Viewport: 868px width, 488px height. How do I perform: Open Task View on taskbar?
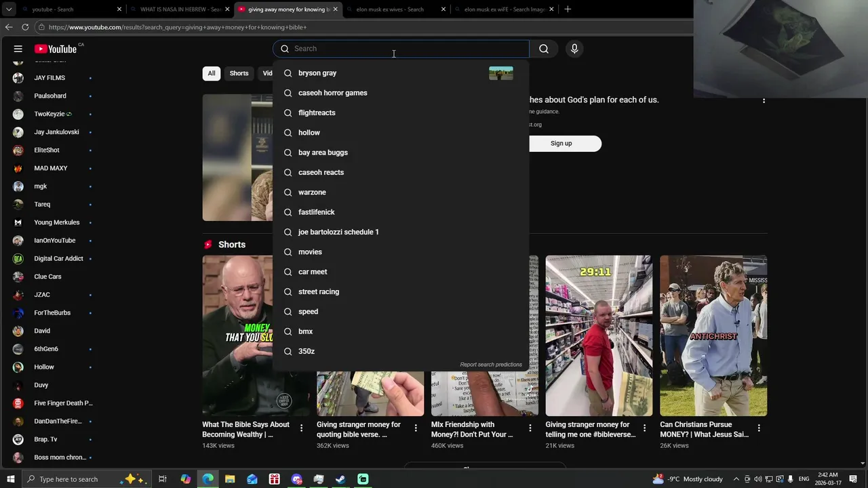coord(163,479)
